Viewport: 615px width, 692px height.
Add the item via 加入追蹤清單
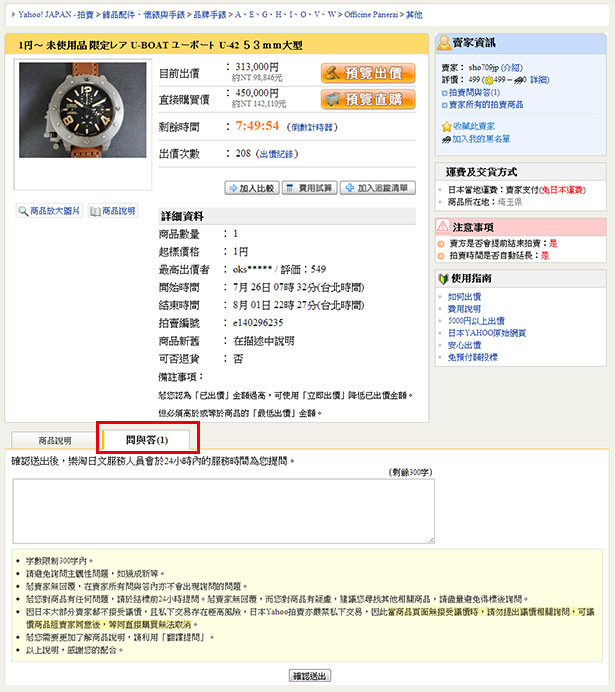[x=378, y=188]
